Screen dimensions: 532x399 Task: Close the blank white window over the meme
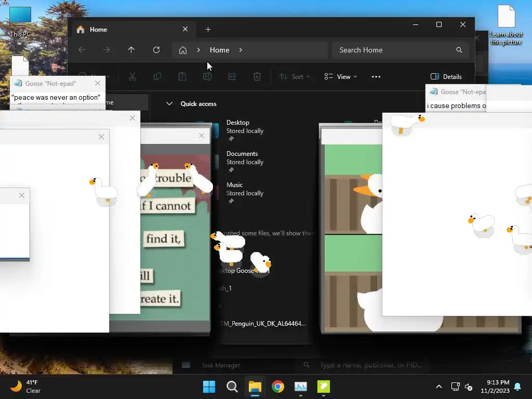(x=132, y=118)
